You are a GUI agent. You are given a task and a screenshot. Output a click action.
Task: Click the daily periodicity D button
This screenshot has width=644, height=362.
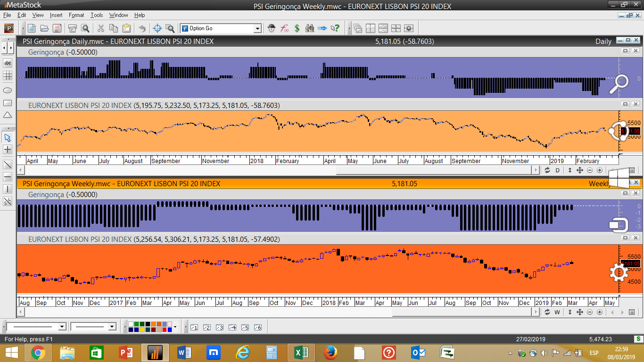(557, 170)
